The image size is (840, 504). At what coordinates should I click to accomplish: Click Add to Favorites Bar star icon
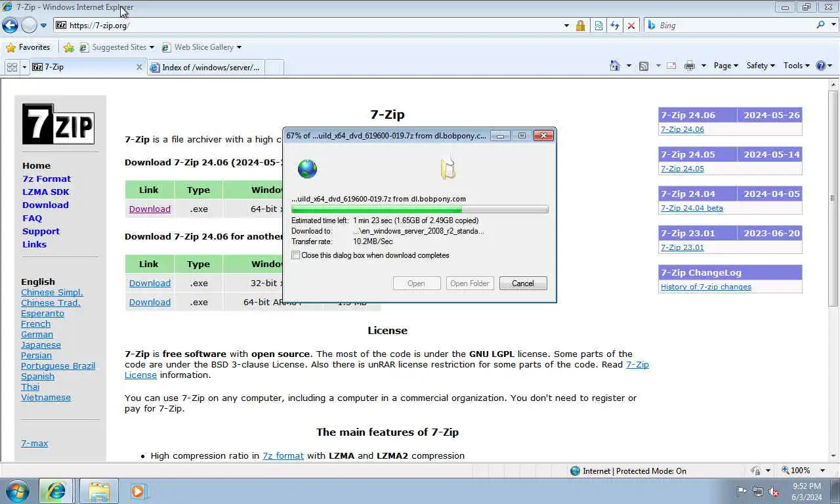point(69,47)
